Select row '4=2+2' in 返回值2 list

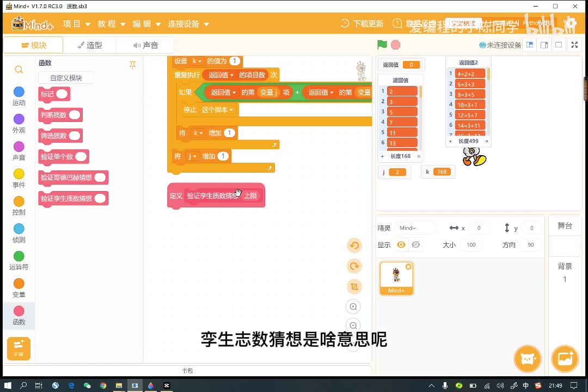pyautogui.click(x=469, y=73)
